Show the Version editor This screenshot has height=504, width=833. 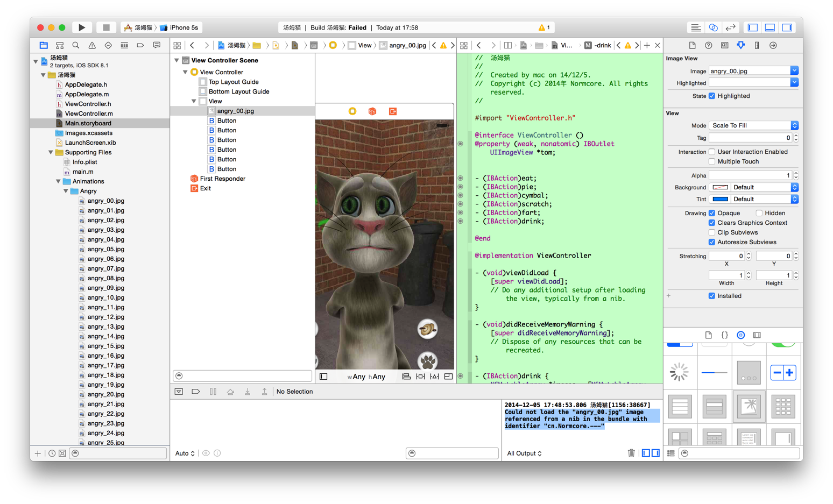(730, 27)
